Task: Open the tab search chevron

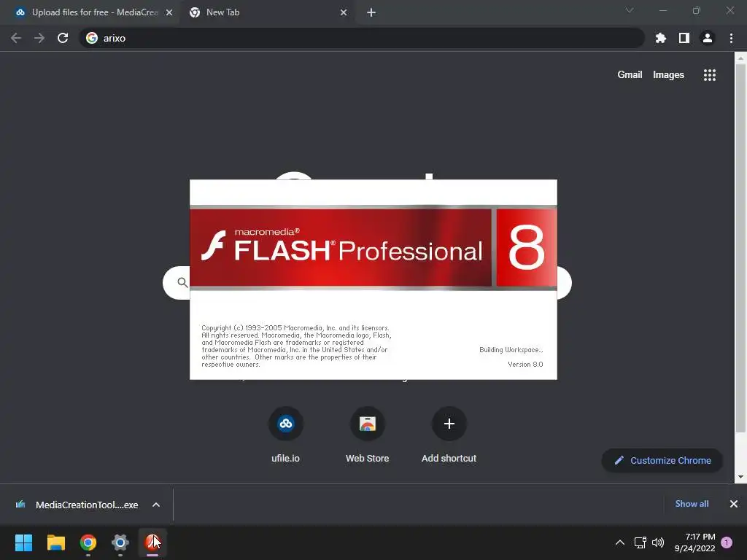Action: tap(630, 10)
